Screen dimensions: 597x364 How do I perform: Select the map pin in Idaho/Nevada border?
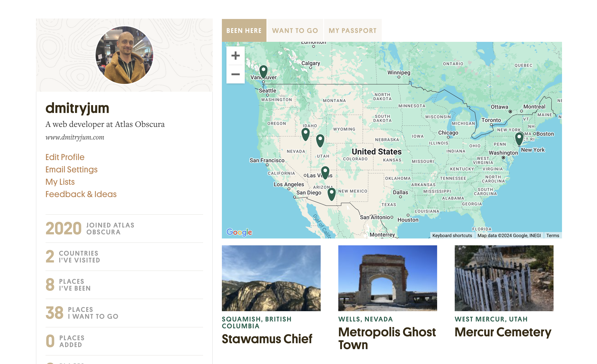pos(306,134)
